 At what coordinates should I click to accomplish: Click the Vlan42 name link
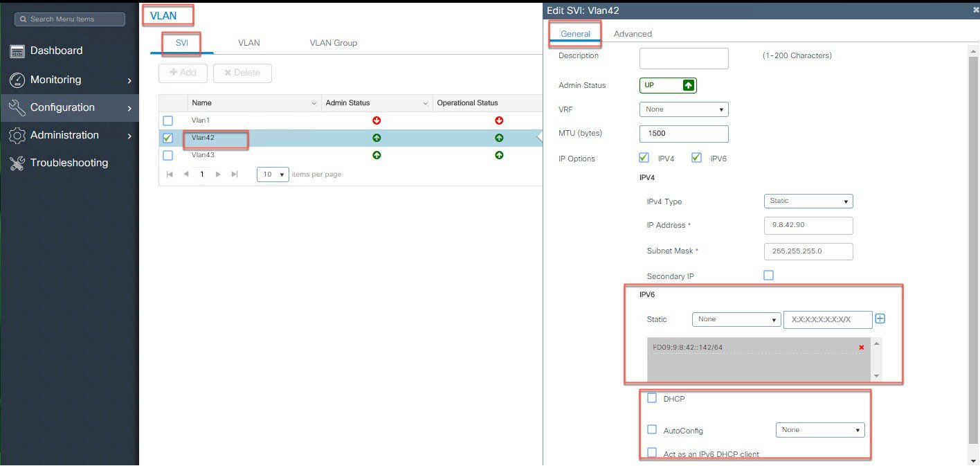pos(203,138)
